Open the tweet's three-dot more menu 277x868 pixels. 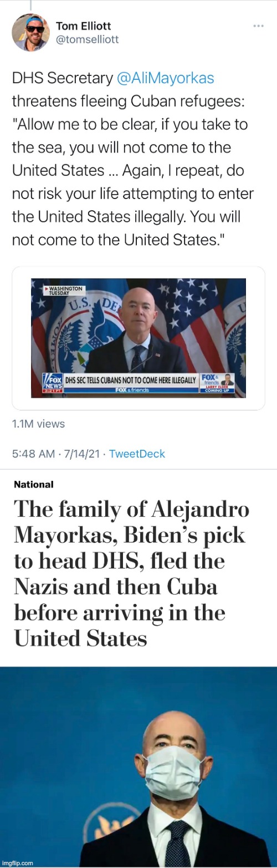point(258,26)
